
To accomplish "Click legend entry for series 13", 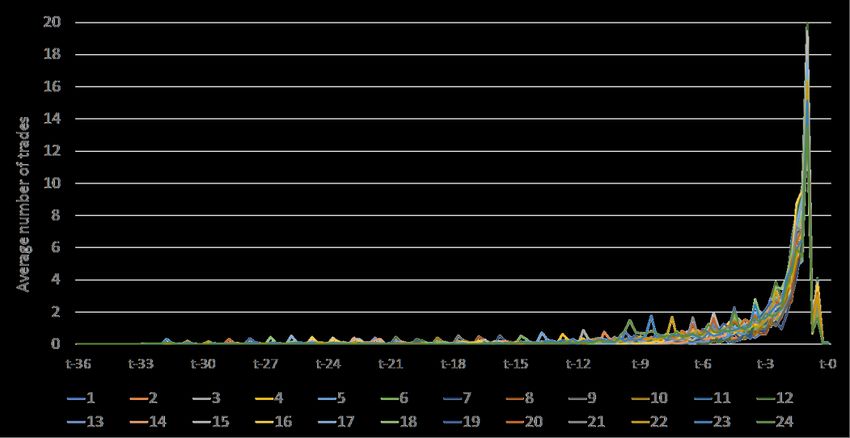I will [85, 421].
